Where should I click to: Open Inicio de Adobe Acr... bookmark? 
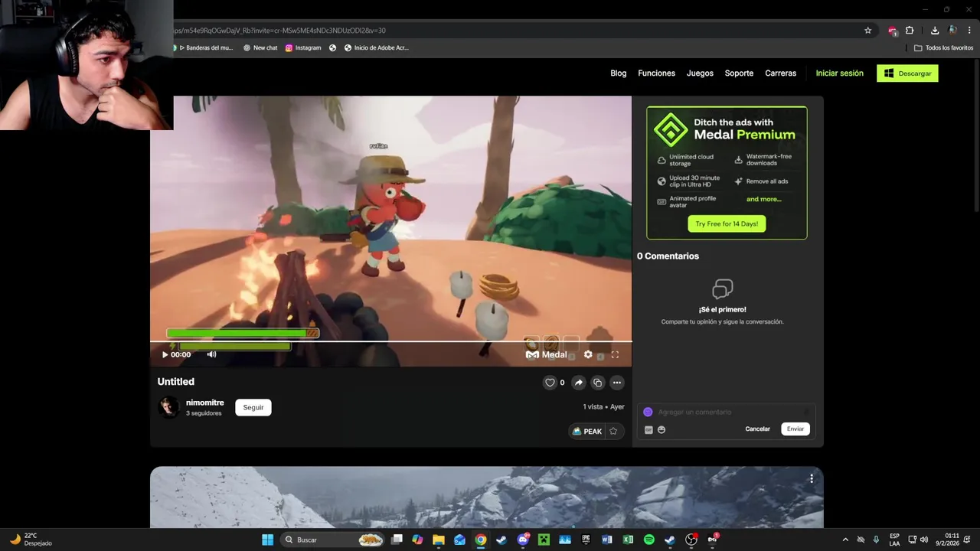pos(376,47)
